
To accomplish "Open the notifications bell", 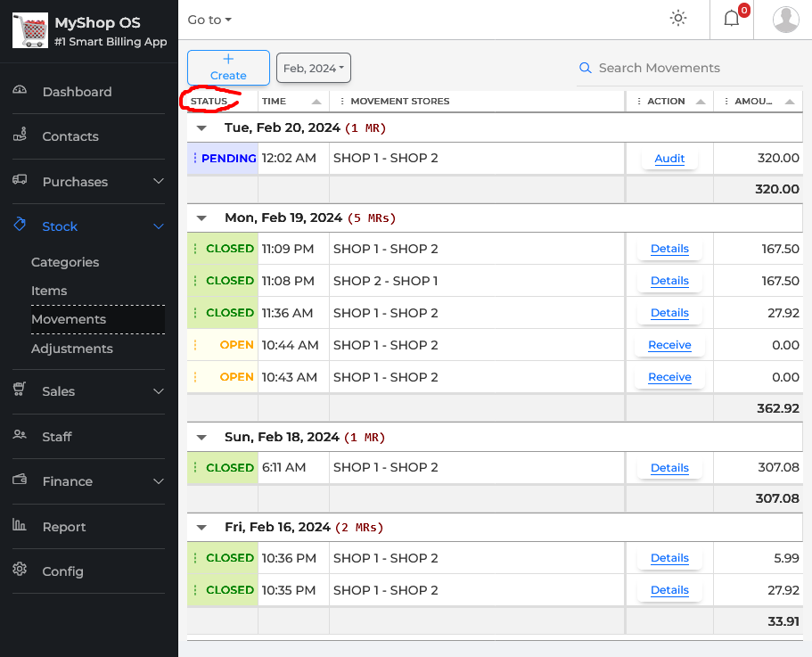I will (731, 19).
